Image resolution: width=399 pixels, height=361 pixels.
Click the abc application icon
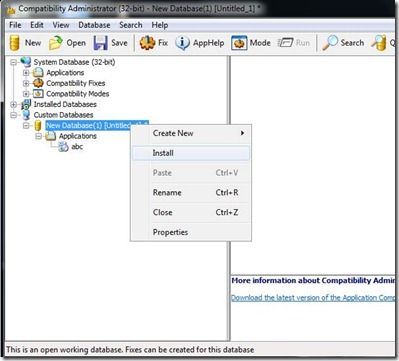(63, 147)
